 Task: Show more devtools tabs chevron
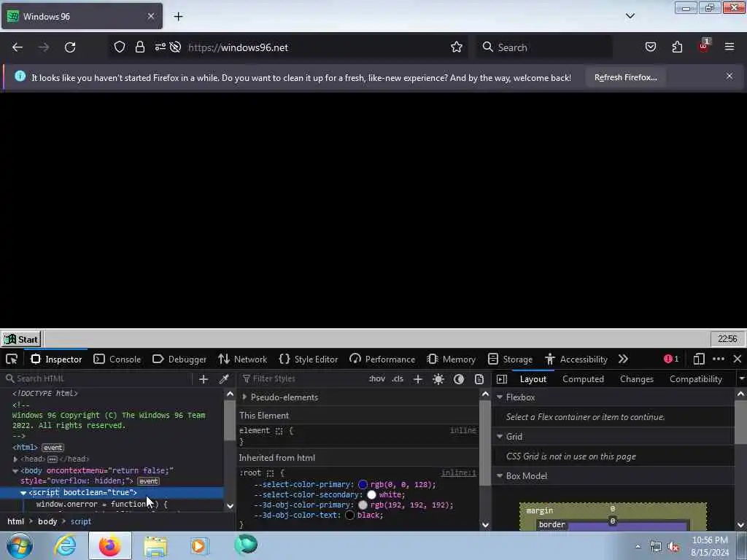(623, 359)
